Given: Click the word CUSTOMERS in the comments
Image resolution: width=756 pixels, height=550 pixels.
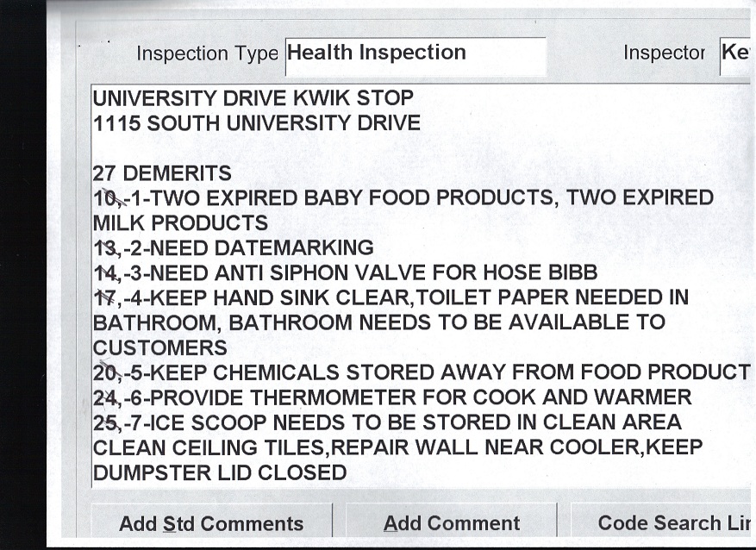Looking at the screenshot, I should 160,348.
